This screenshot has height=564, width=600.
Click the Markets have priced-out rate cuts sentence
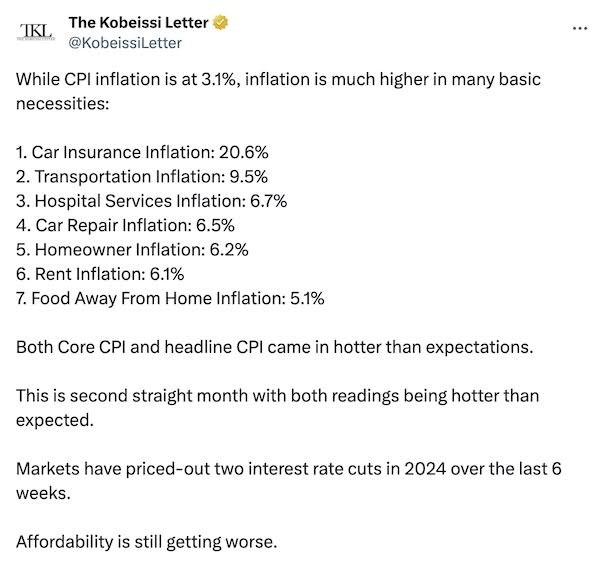289,481
